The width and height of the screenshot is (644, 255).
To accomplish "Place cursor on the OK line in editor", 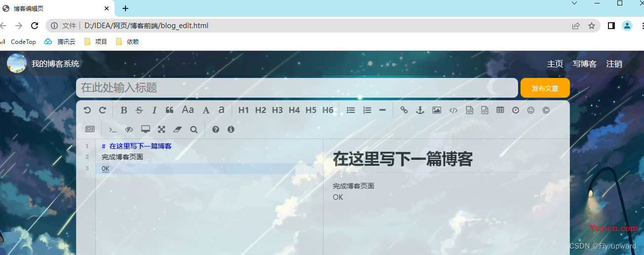I will click(x=105, y=168).
